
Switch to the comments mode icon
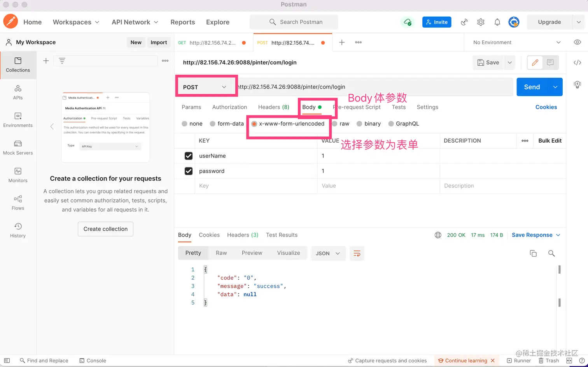[x=550, y=63]
